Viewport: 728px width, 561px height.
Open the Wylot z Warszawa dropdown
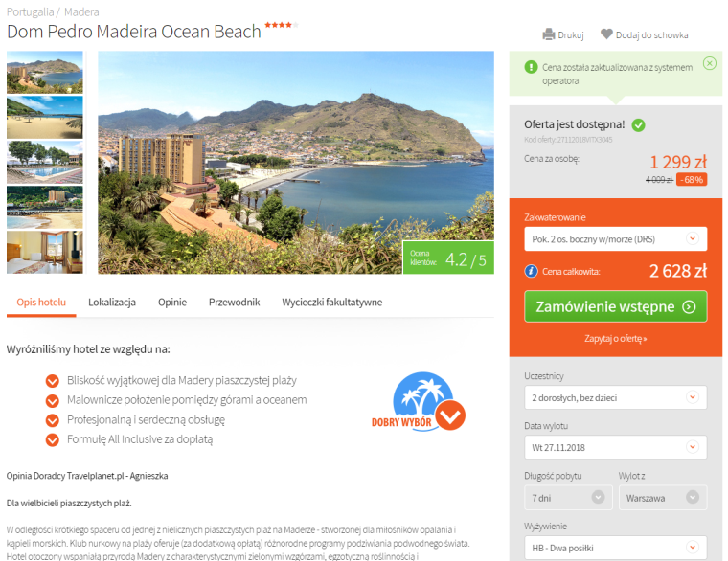coord(663,498)
